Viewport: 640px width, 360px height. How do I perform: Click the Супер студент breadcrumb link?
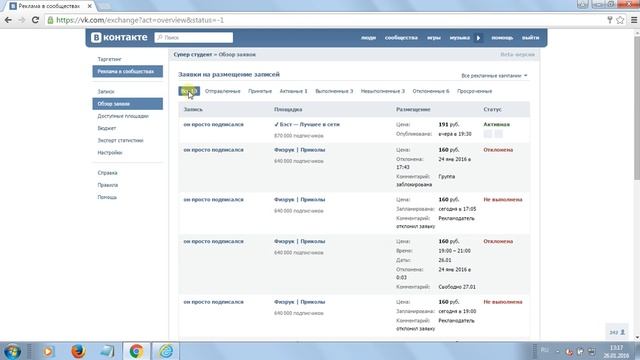point(193,54)
